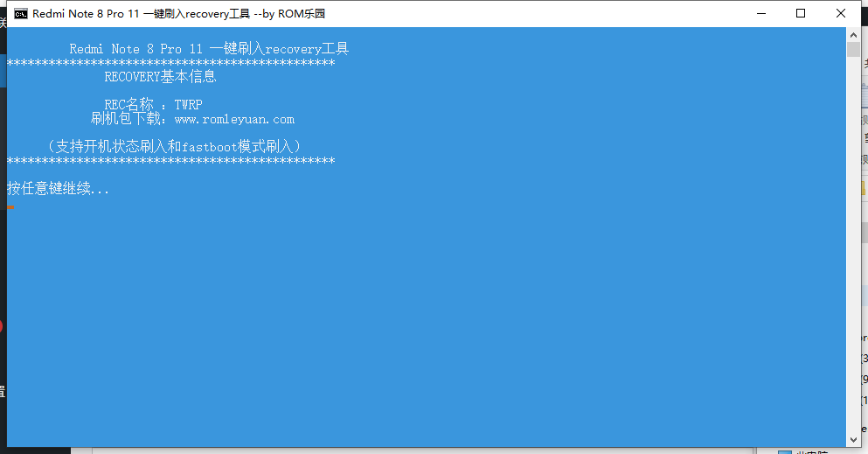
Task: Minimize the recovery tool console window
Action: point(761,13)
